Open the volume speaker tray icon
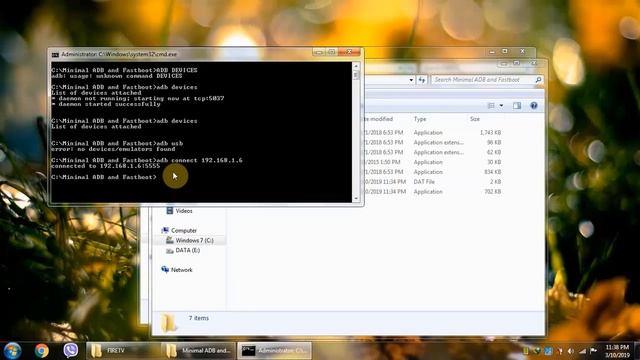 coord(571,351)
